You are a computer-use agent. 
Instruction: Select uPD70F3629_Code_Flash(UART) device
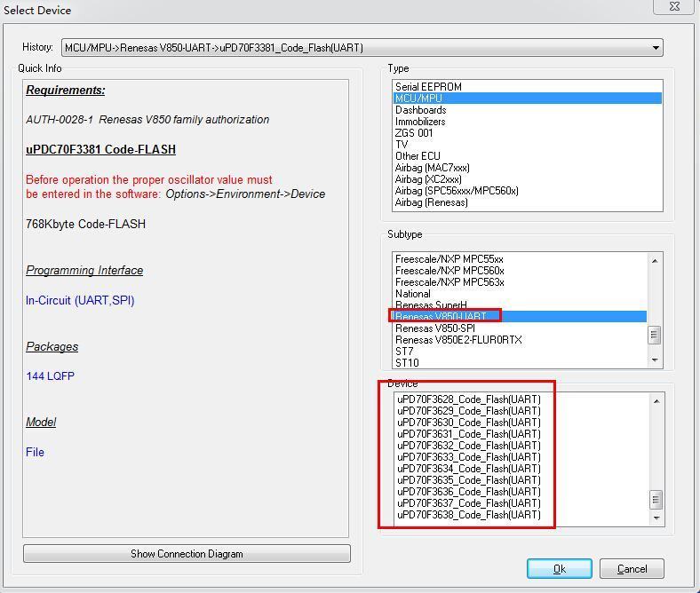click(521, 411)
